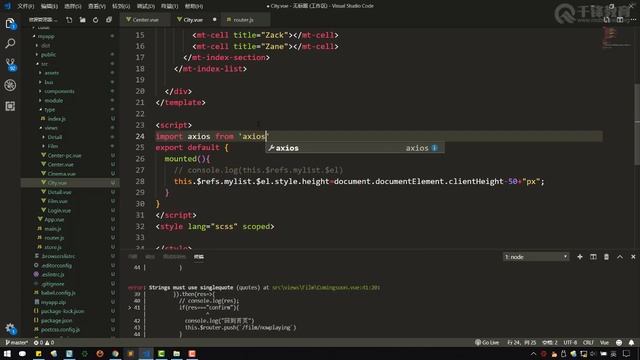This screenshot has height=360, width=640.
Task: Collapse the type folder
Action: (49, 110)
